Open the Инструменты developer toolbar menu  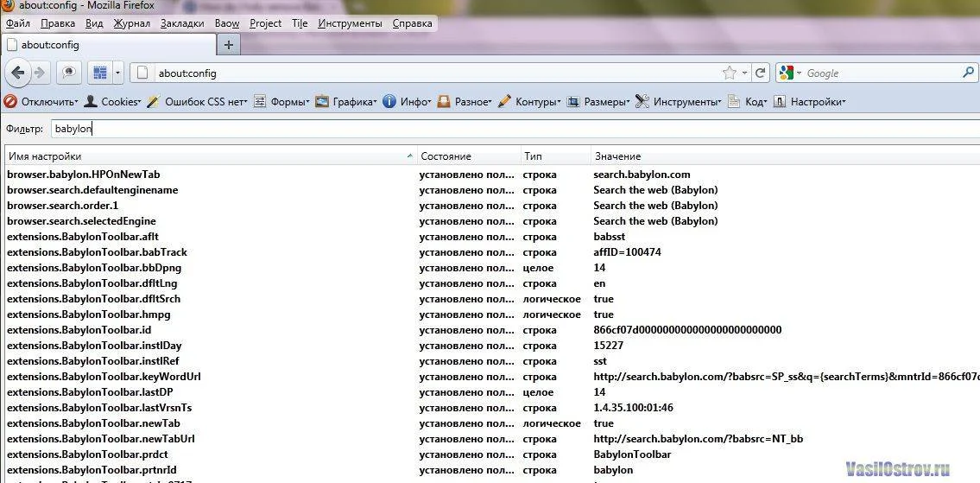[x=678, y=101]
